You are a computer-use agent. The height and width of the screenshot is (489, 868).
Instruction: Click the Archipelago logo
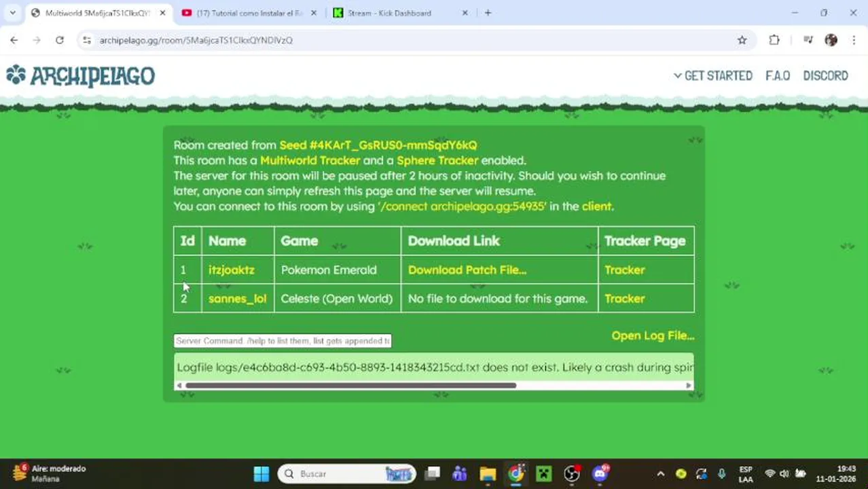[x=80, y=75]
